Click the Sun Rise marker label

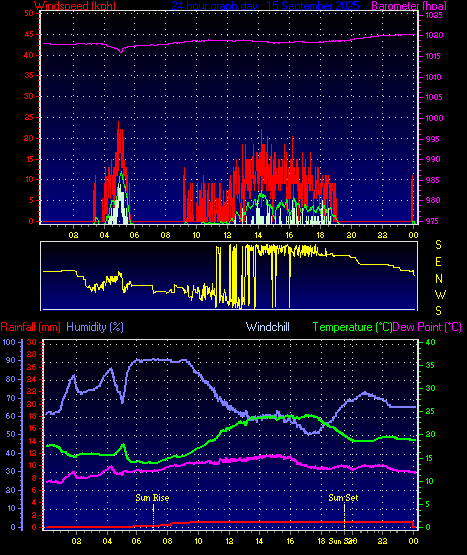coord(152,498)
